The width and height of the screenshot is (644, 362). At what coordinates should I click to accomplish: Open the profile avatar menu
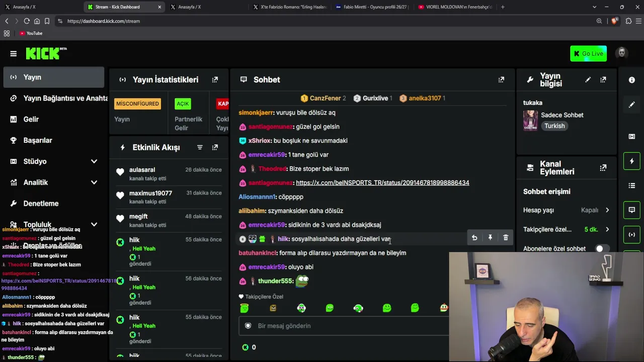(622, 53)
